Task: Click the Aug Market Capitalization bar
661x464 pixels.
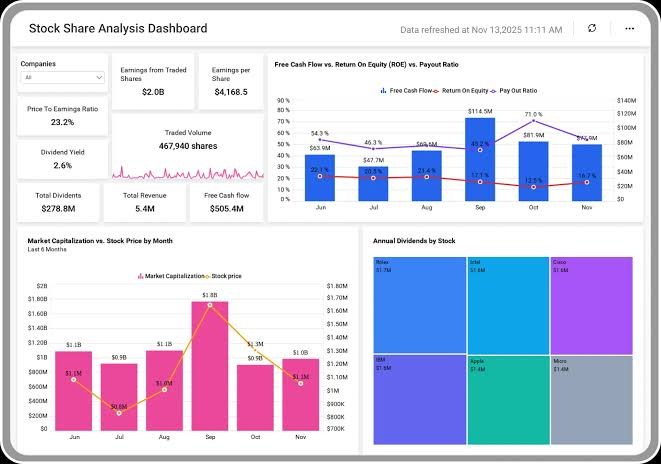Action: pos(164,390)
